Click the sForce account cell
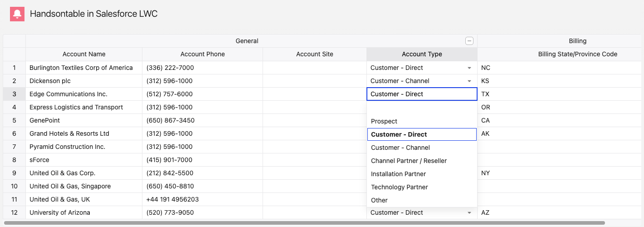The image size is (644, 227). click(x=84, y=160)
